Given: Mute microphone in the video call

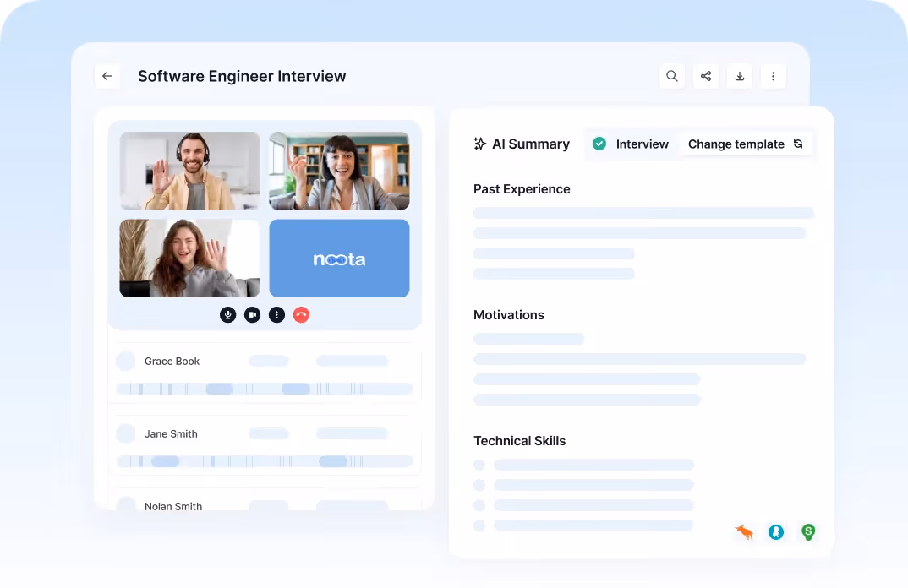Looking at the screenshot, I should [x=228, y=315].
